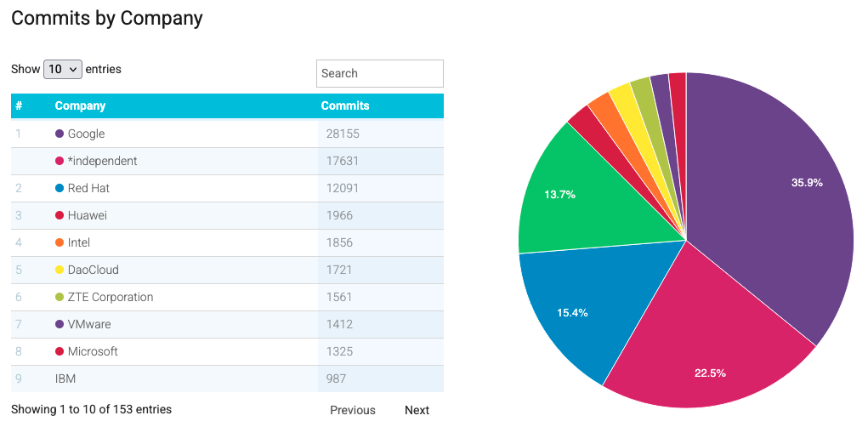The width and height of the screenshot is (868, 427).
Task: Open the Show entries count dropdown
Action: (x=63, y=70)
